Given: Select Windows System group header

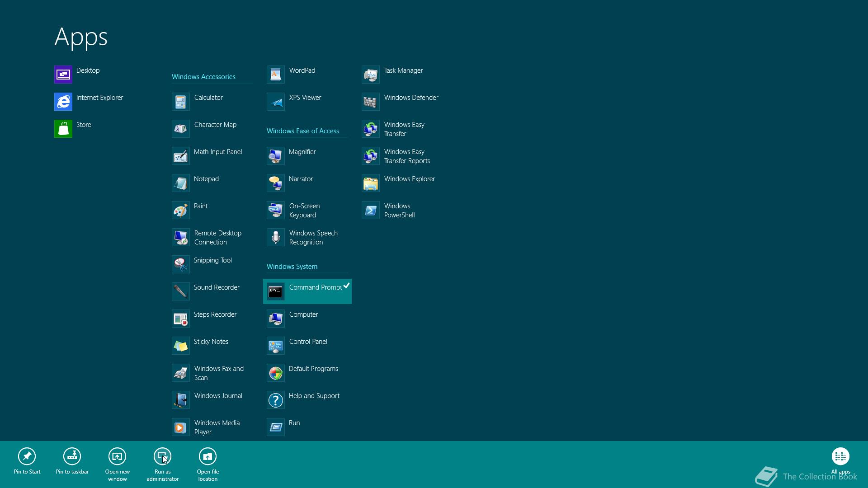Looking at the screenshot, I should pyautogui.click(x=292, y=267).
